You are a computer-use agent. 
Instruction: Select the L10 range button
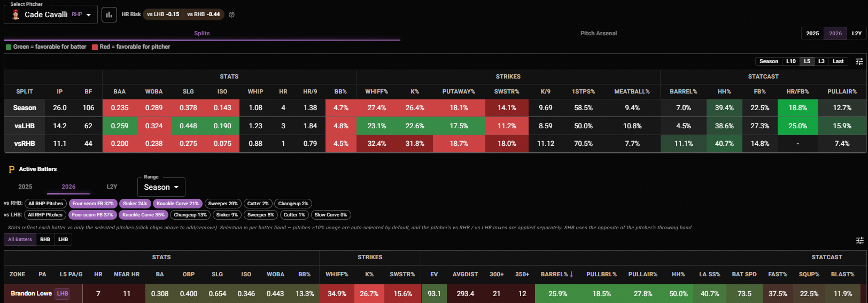coord(791,61)
